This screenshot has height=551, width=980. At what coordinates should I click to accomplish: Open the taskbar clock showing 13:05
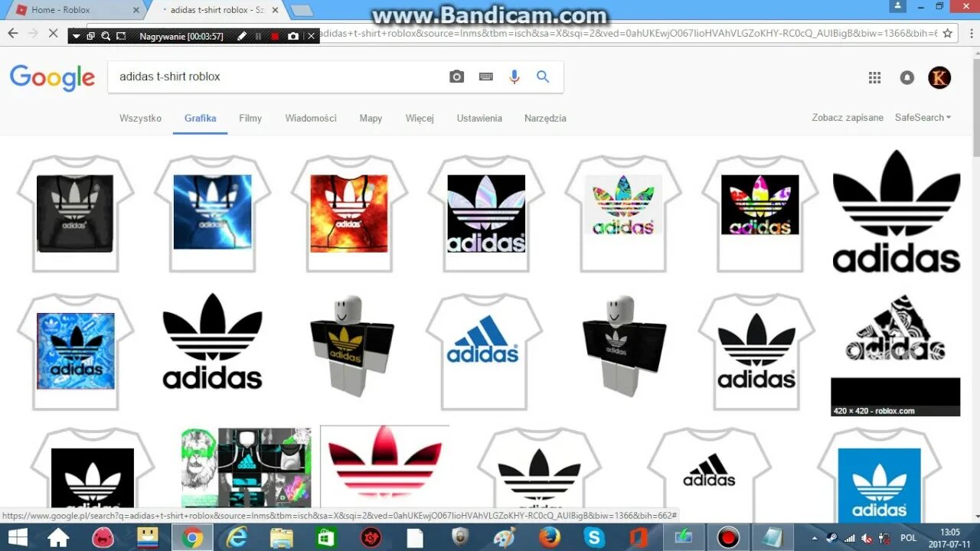pyautogui.click(x=949, y=537)
